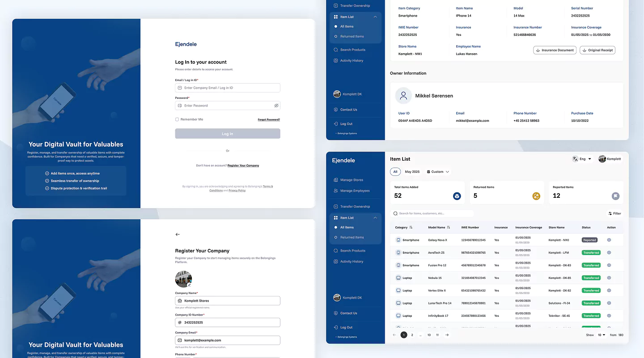View details of the Galaxy Nova X row
Screen dimensions: 644x358
(609, 240)
